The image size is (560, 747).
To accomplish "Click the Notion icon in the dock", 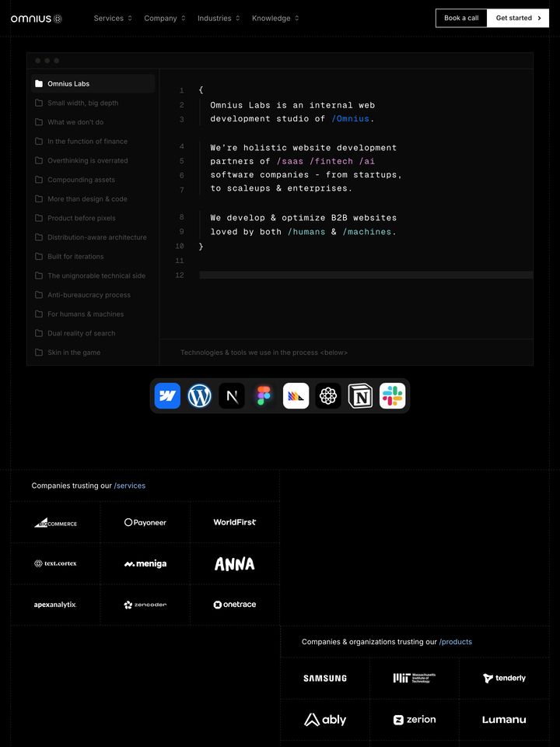I will coord(360,396).
